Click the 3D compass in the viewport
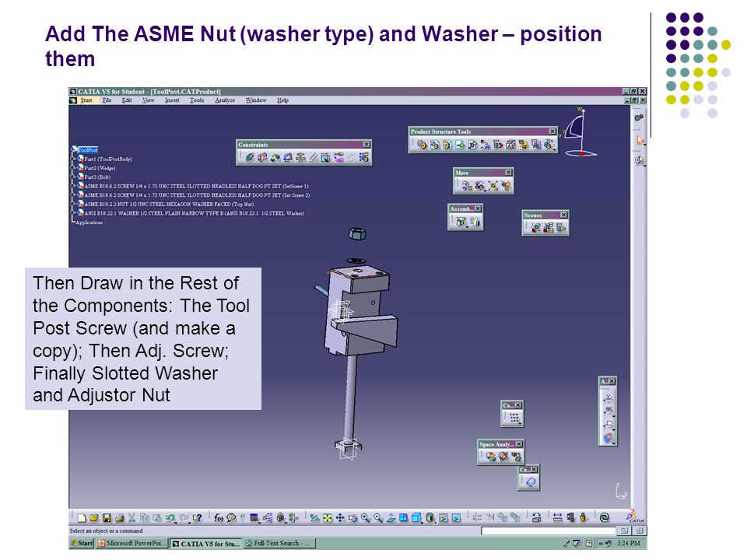This screenshot has height=560, width=747. pyautogui.click(x=579, y=133)
